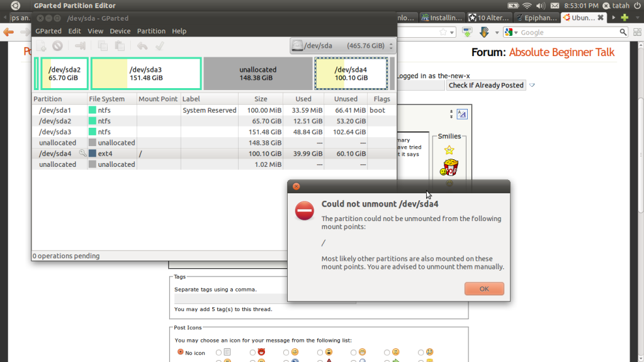Open the tatah user menu
Image resolution: width=644 pixels, height=362 pixels.
point(616,5)
